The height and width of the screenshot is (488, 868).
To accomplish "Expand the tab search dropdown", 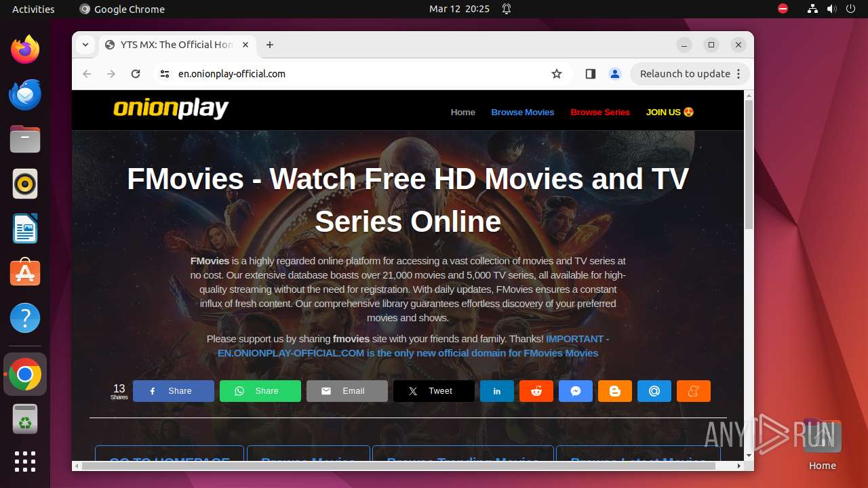I will (x=85, y=45).
